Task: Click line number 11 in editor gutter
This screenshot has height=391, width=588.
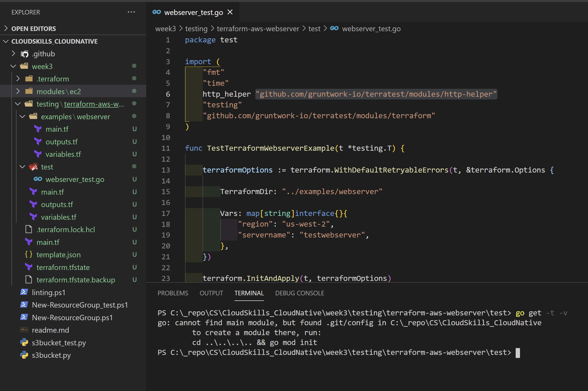Action: click(x=166, y=148)
